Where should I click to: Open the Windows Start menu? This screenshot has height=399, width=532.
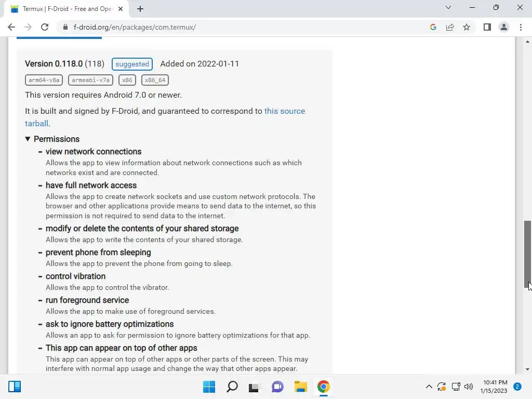pyautogui.click(x=209, y=387)
